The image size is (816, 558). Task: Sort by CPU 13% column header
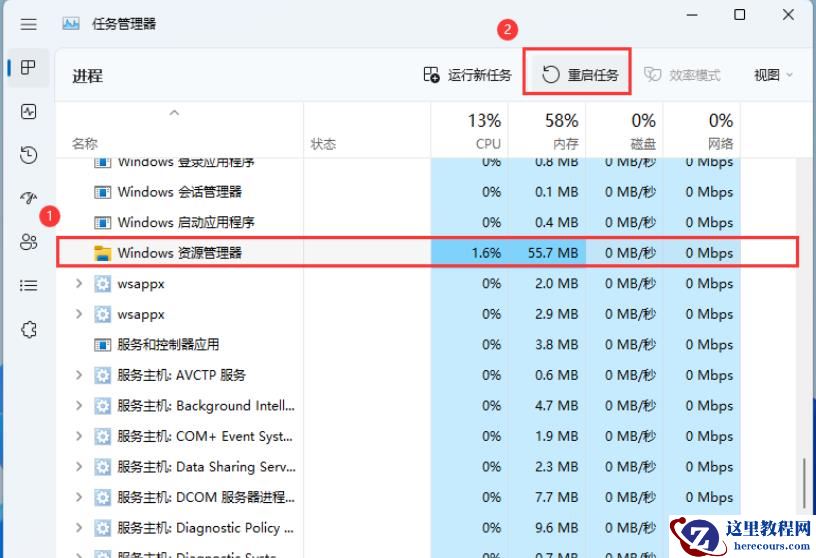click(x=469, y=130)
